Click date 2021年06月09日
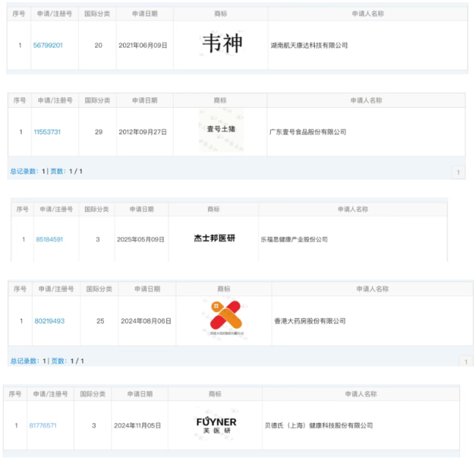The height and width of the screenshot is (464, 476). click(x=143, y=45)
